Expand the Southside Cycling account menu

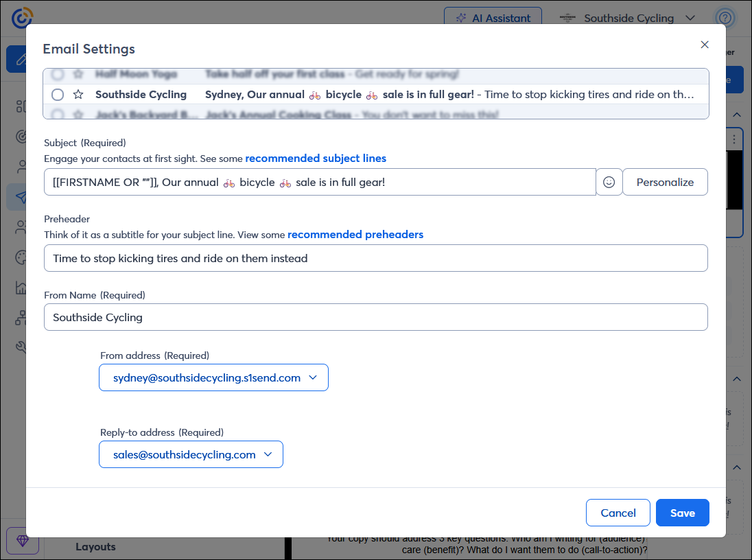click(627, 19)
